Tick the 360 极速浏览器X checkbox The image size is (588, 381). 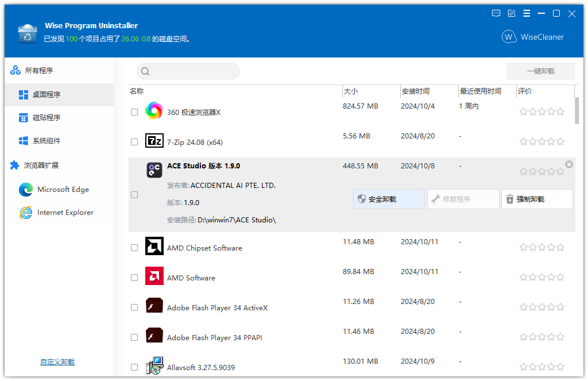coord(134,112)
